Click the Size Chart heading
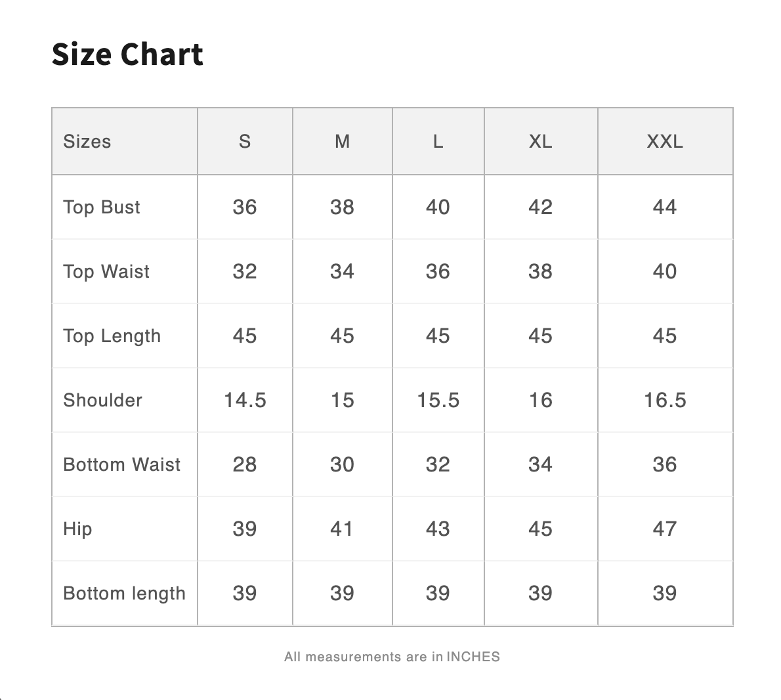This screenshot has height=700, width=781. click(x=127, y=54)
